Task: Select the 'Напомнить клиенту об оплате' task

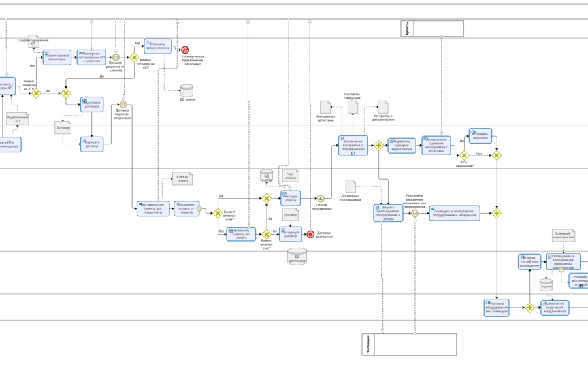Action: tap(241, 234)
